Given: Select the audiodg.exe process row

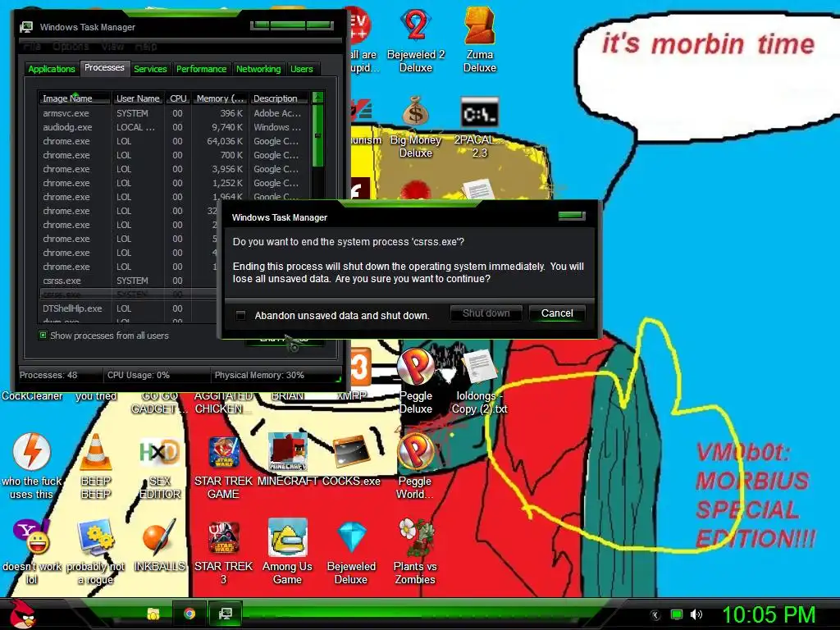Looking at the screenshot, I should (174, 127).
